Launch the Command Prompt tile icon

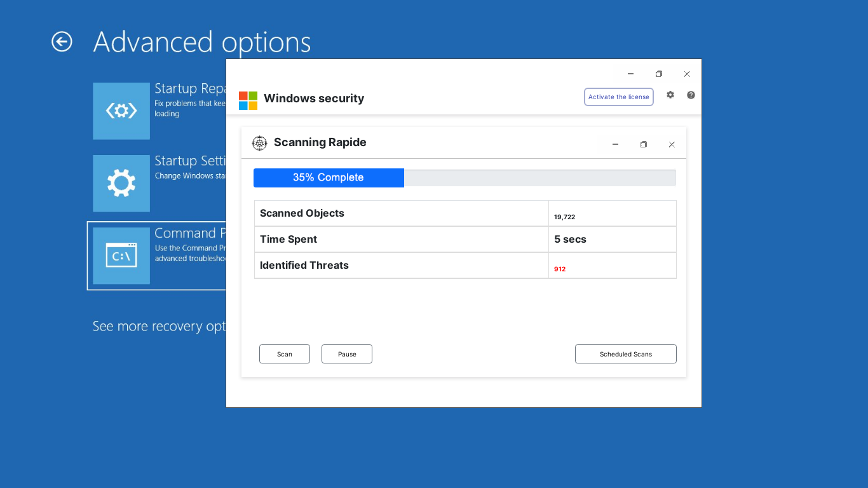point(121,256)
